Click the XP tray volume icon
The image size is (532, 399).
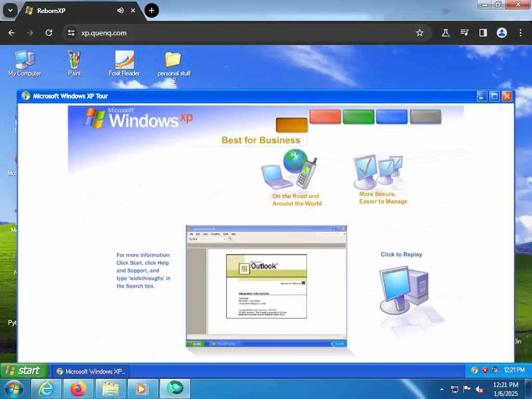pyautogui.click(x=495, y=370)
